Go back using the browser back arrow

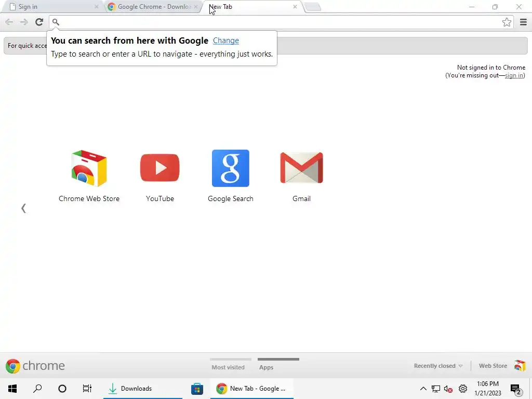[9, 22]
